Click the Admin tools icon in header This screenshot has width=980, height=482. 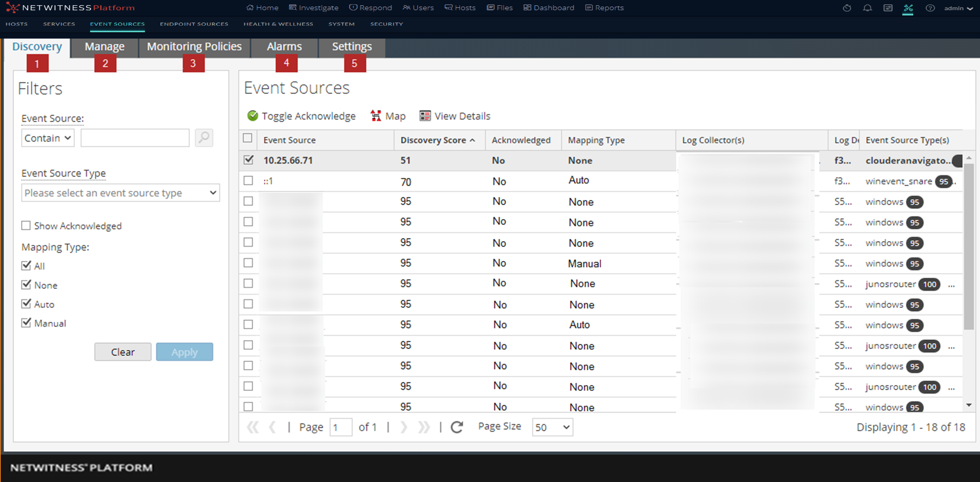click(908, 8)
